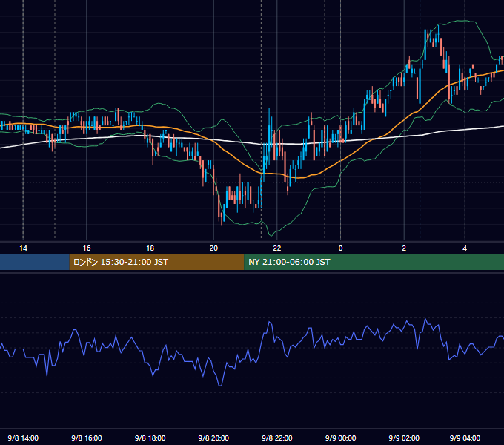This screenshot has width=504, height=445.
Task: Click the 22 hour label on price chart axis
Action: coord(277,248)
